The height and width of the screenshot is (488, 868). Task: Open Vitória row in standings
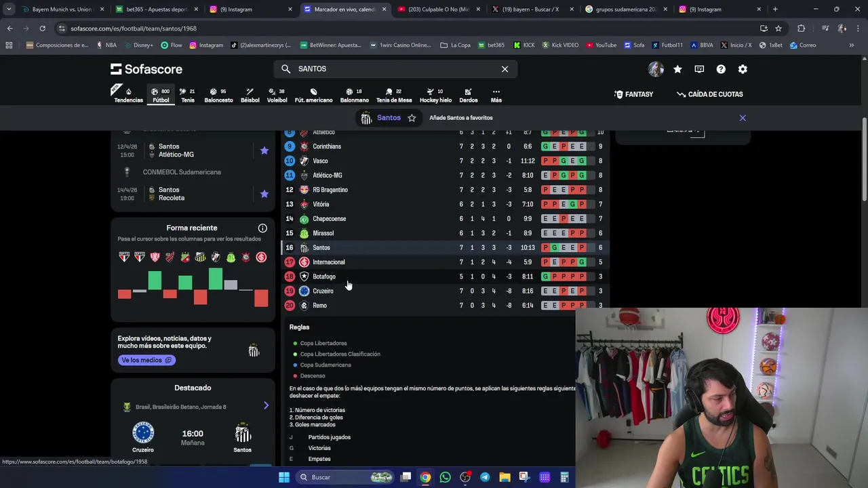coord(444,204)
